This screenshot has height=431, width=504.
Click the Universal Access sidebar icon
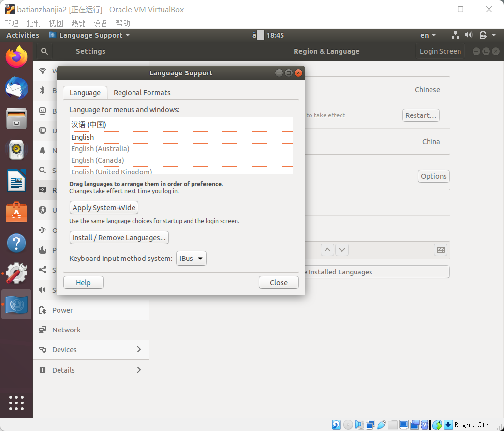tap(43, 210)
